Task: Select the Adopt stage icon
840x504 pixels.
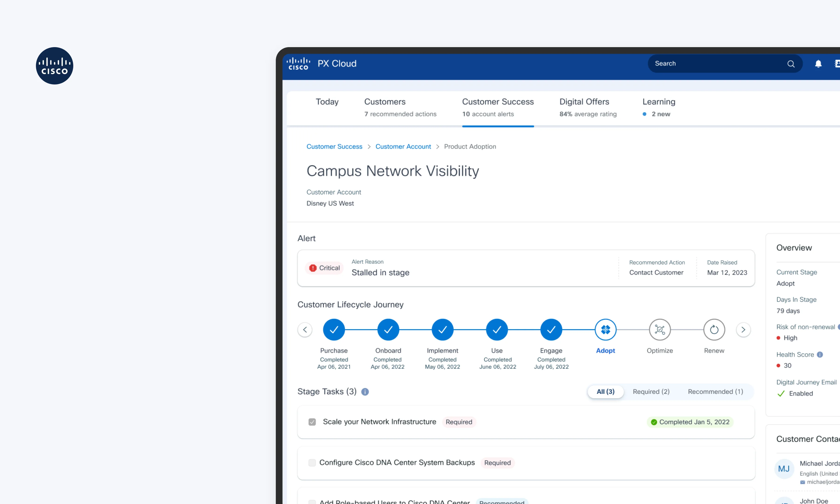Action: [605, 329]
